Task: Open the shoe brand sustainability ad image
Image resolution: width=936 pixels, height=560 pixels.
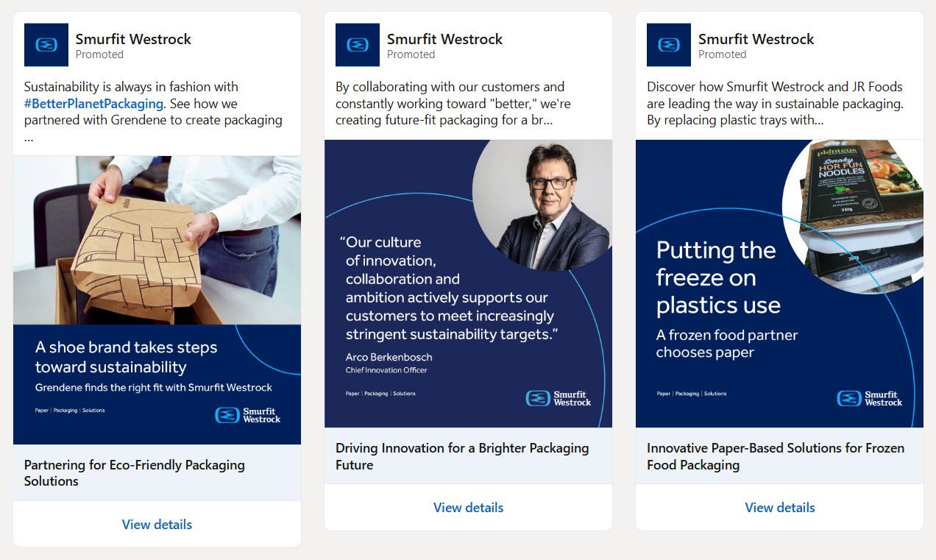Action: pyautogui.click(x=157, y=300)
